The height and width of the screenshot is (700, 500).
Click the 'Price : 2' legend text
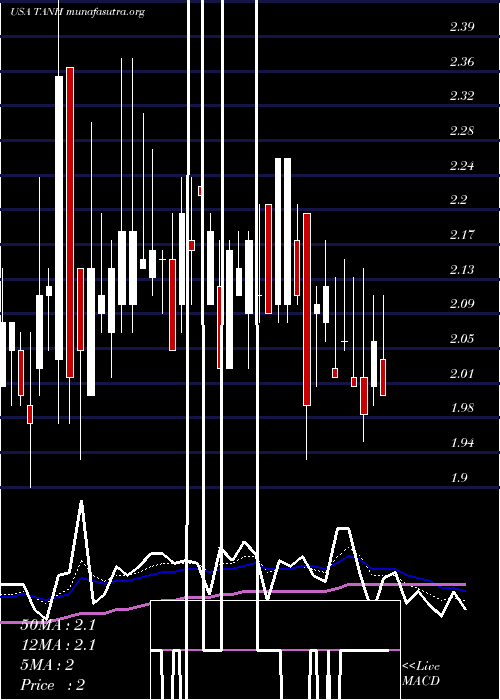[x=53, y=685]
